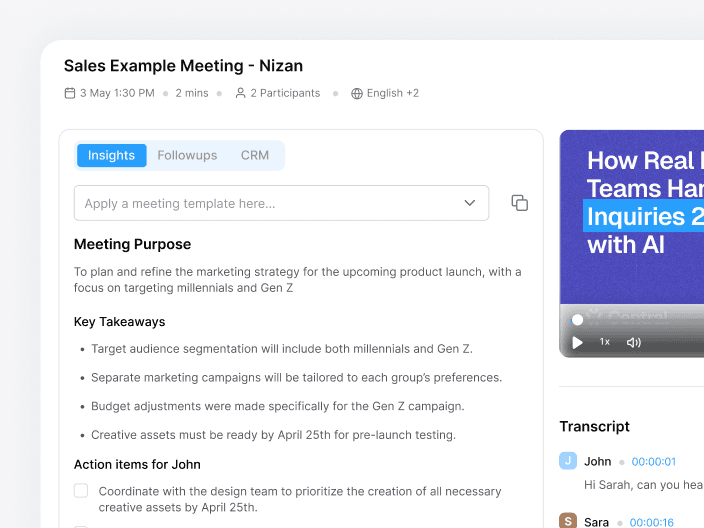
Task: Click the name John in the transcript
Action: (x=598, y=462)
